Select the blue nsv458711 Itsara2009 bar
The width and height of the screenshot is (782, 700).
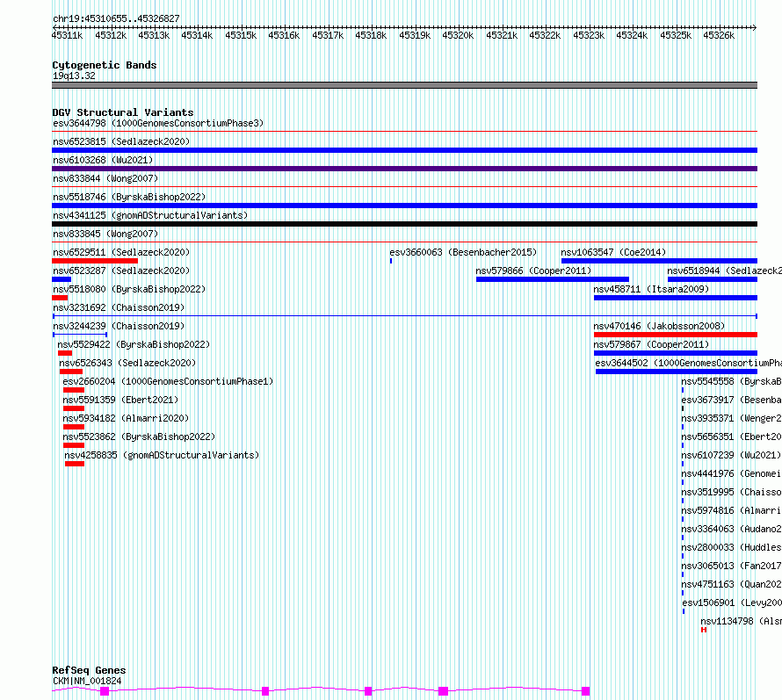pos(676,298)
